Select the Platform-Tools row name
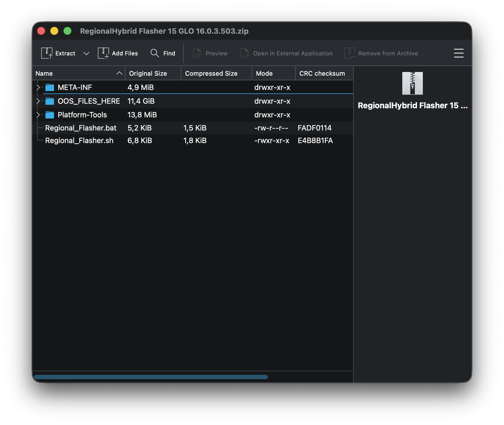The height and width of the screenshot is (425, 504). pos(82,115)
